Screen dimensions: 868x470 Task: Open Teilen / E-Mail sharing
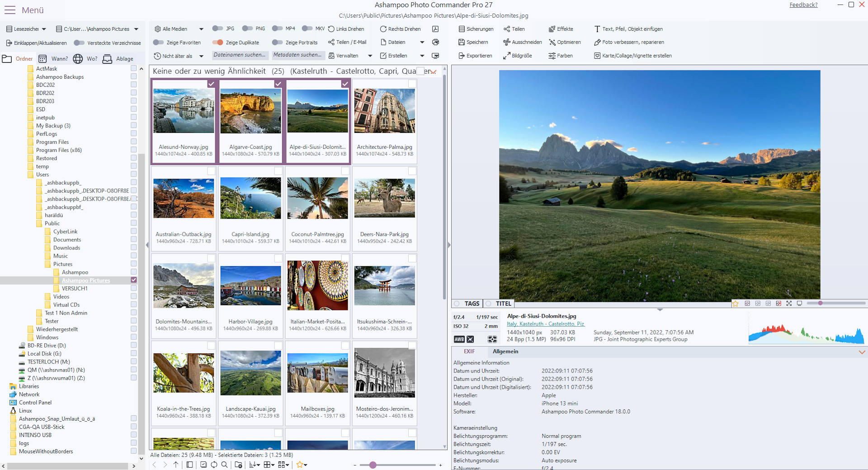[x=347, y=42]
